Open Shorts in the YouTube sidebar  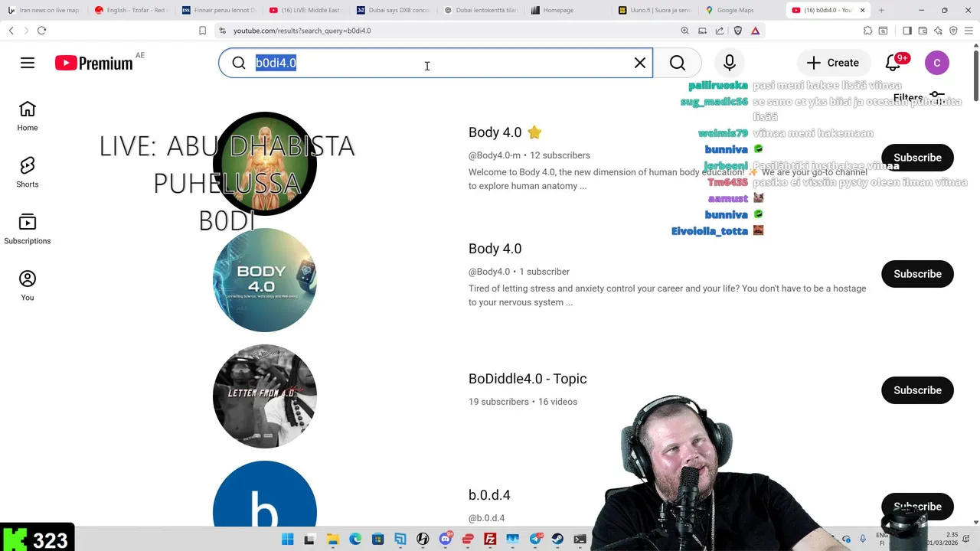[28, 173]
